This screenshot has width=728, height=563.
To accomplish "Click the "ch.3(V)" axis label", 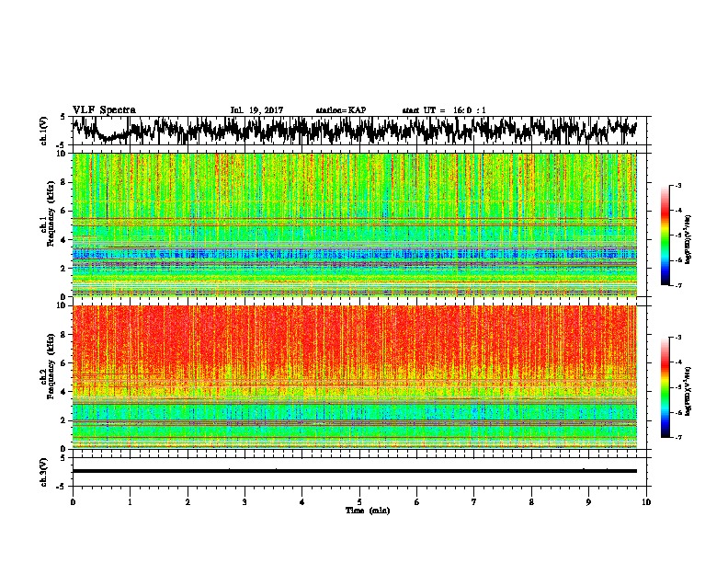I will coord(44,472).
